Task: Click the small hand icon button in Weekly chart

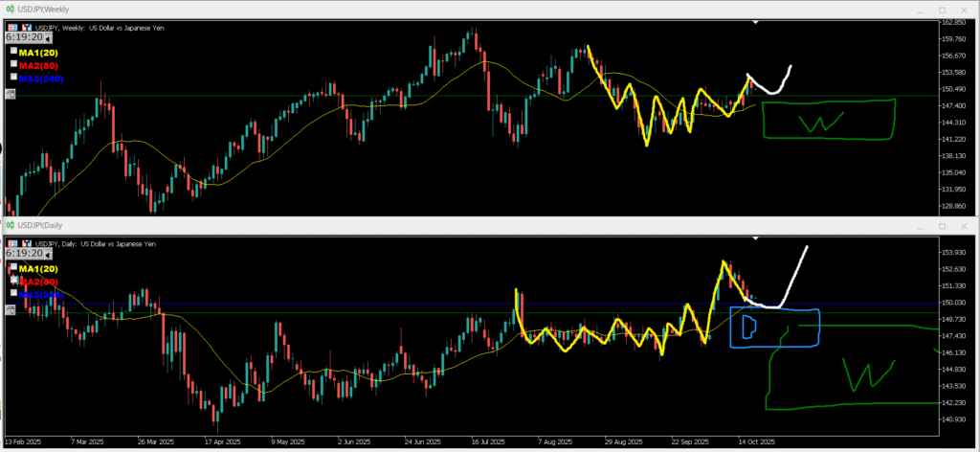Action: pos(11,94)
